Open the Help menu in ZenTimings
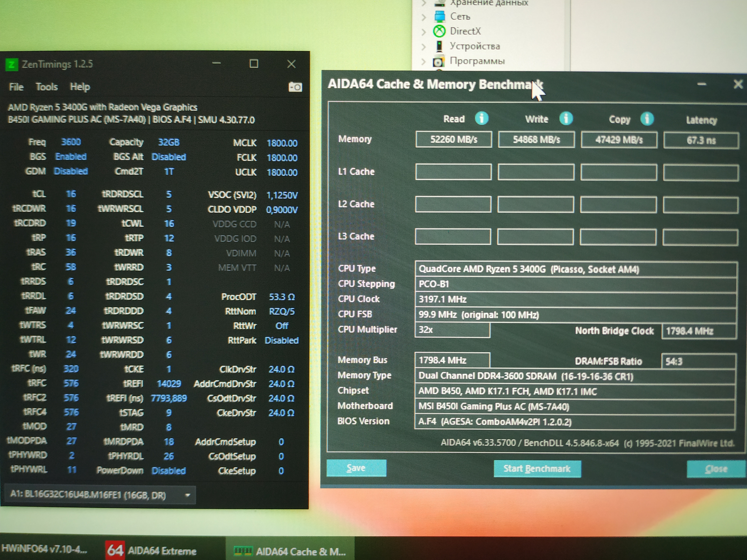 pos(80,87)
